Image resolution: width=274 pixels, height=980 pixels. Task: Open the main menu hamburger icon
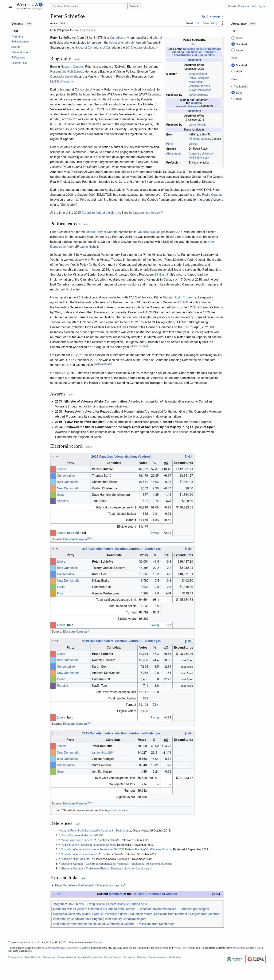tap(10, 6)
